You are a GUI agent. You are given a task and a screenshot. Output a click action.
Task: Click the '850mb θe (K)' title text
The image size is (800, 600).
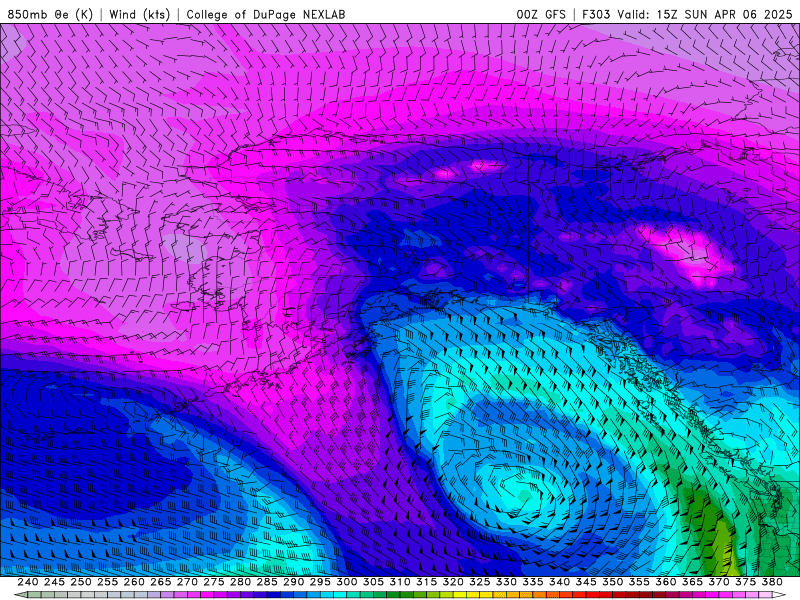click(x=50, y=14)
